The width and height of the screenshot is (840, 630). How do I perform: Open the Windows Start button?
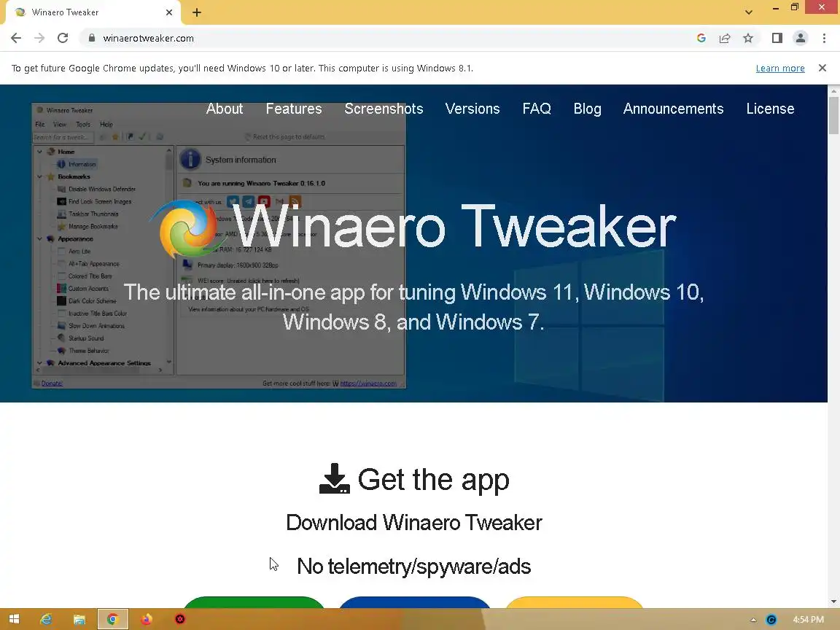pyautogui.click(x=15, y=619)
